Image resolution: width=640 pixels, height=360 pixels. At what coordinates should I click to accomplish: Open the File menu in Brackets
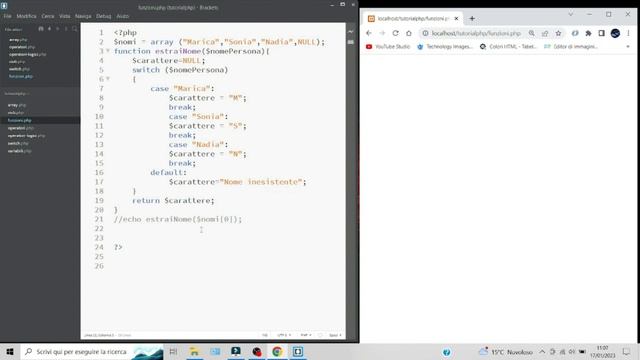(7, 16)
